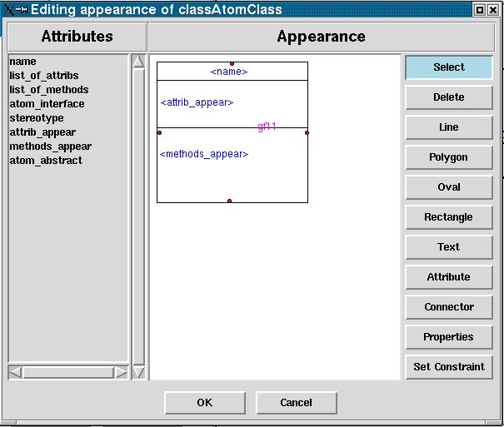Image resolution: width=504 pixels, height=427 pixels.
Task: Cancel the appearance editing dialog
Action: click(296, 403)
